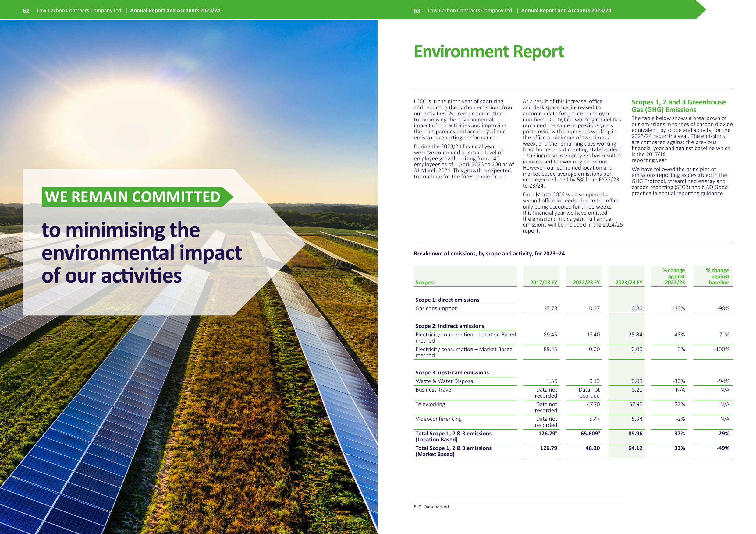
Task: Click the '8, 9 Data revised' footnote
Action: point(431,507)
